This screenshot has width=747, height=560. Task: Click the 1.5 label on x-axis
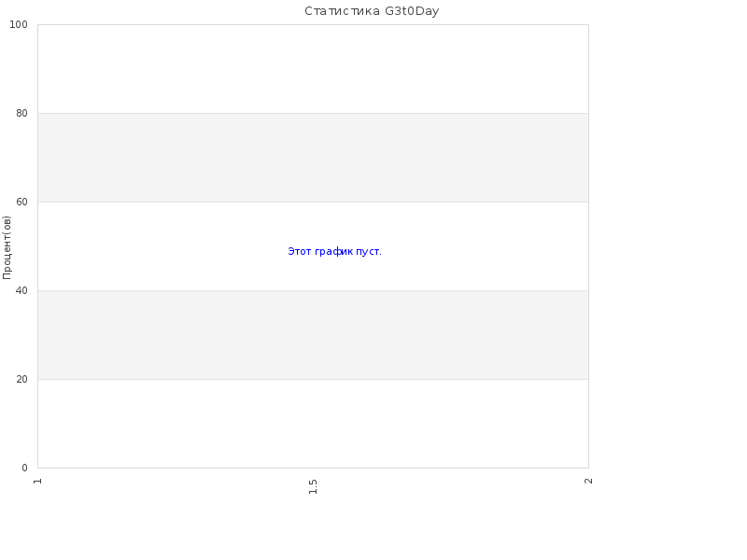coord(313,486)
